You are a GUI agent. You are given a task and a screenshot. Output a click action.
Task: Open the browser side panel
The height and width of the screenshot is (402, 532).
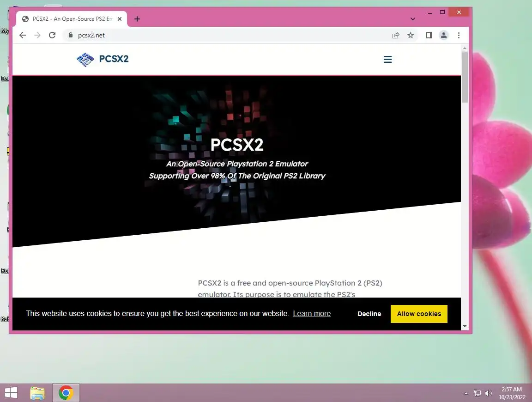tap(429, 35)
